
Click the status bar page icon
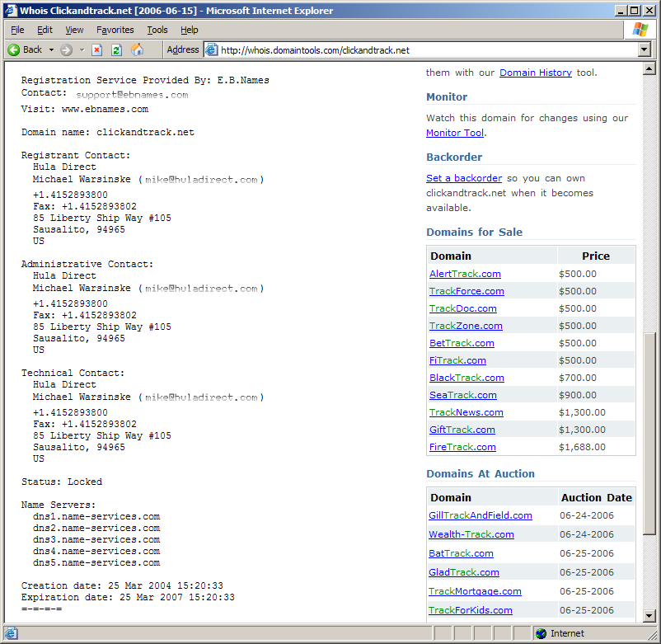click(x=11, y=633)
